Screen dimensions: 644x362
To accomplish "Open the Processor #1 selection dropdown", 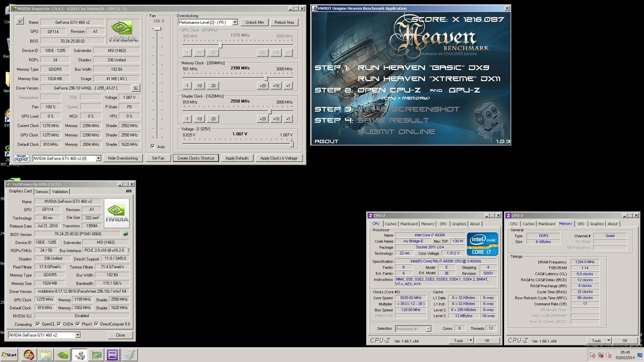I will click(x=428, y=329).
